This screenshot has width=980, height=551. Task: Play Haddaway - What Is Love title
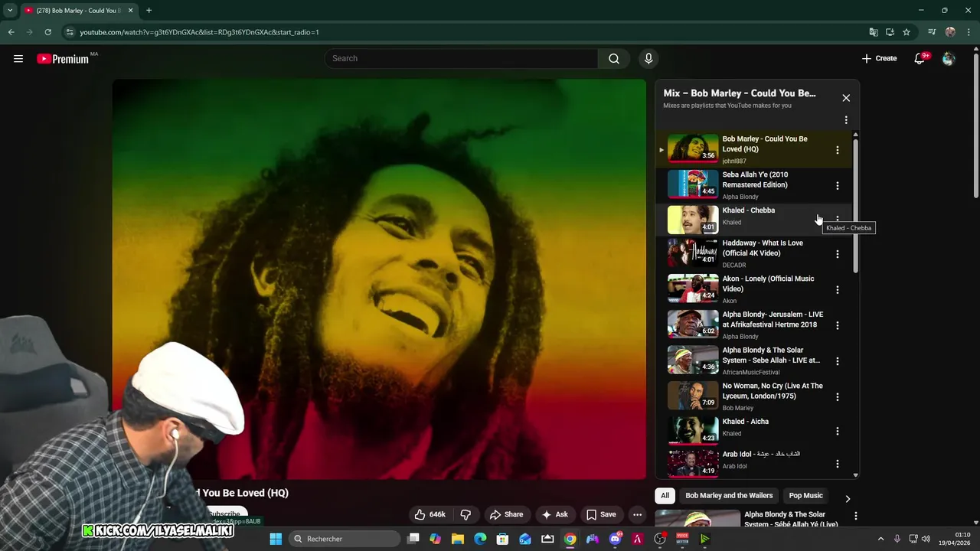tap(763, 248)
